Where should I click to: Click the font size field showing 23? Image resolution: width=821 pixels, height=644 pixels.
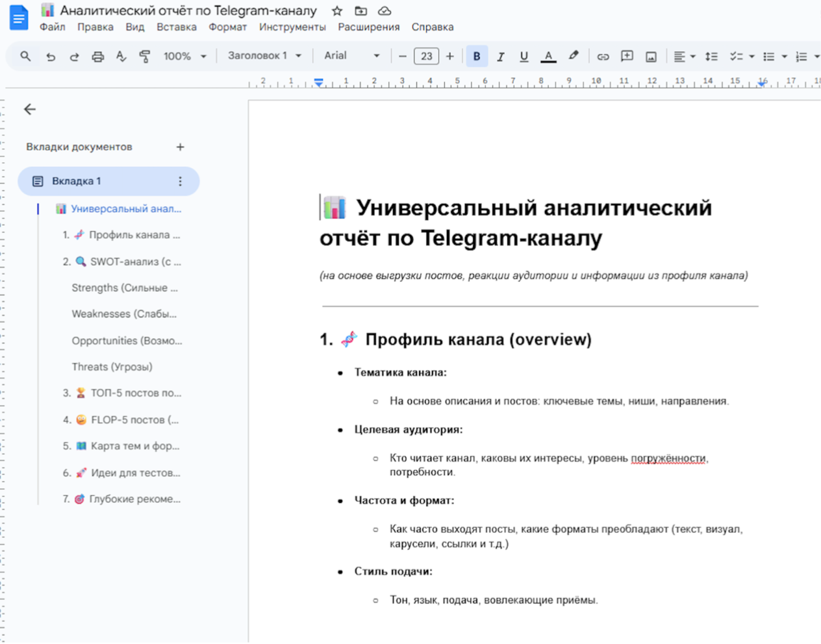point(426,56)
